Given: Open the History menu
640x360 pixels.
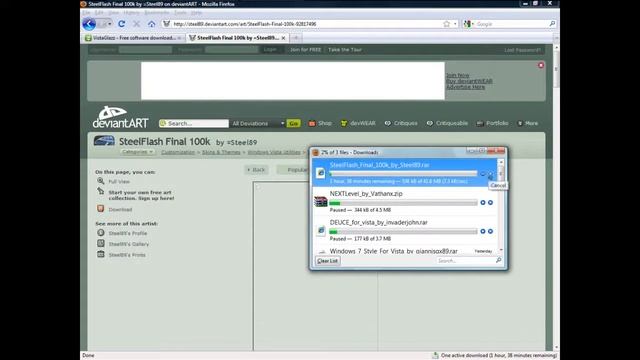Looking at the screenshot, I should (131, 13).
